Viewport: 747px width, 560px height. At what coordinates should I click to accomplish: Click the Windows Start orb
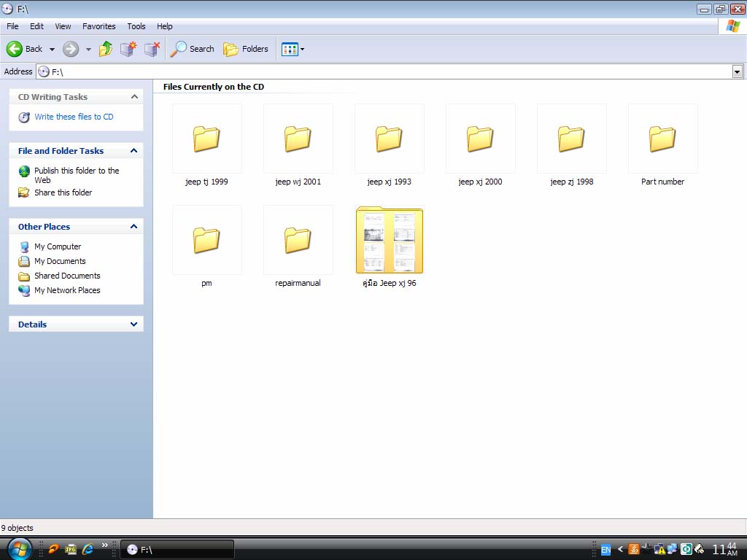point(19,548)
